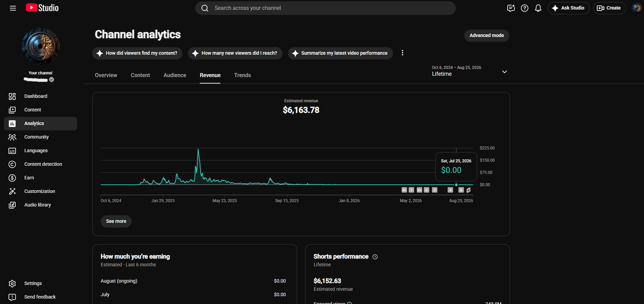Open the hamburger navigation menu
Screen dimensions: 644x304
13,8
